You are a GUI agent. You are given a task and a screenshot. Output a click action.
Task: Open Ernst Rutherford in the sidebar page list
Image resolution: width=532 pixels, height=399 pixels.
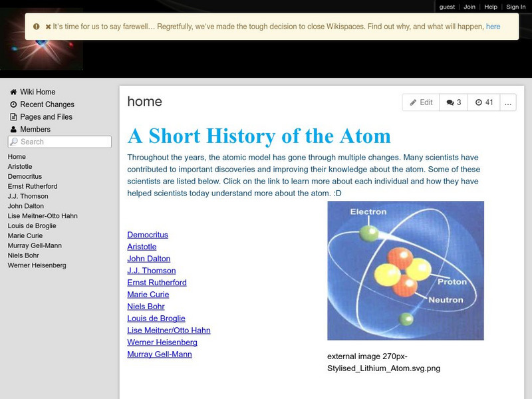33,186
